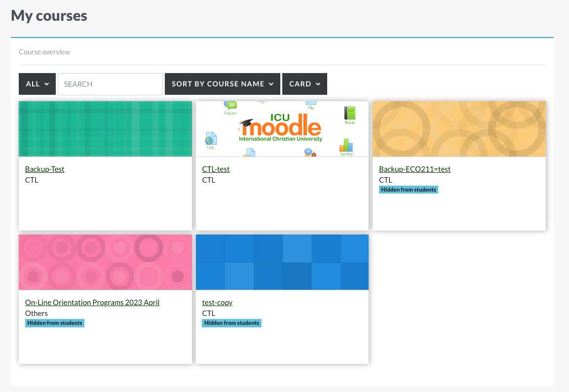The image size is (569, 392).
Task: Click Hidden from students on the test-copy card
Action: (x=231, y=323)
